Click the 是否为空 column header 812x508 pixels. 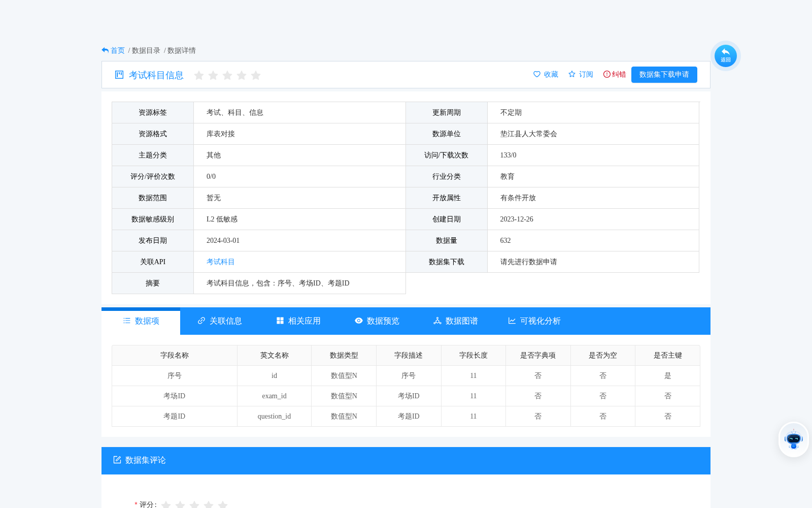(x=603, y=356)
